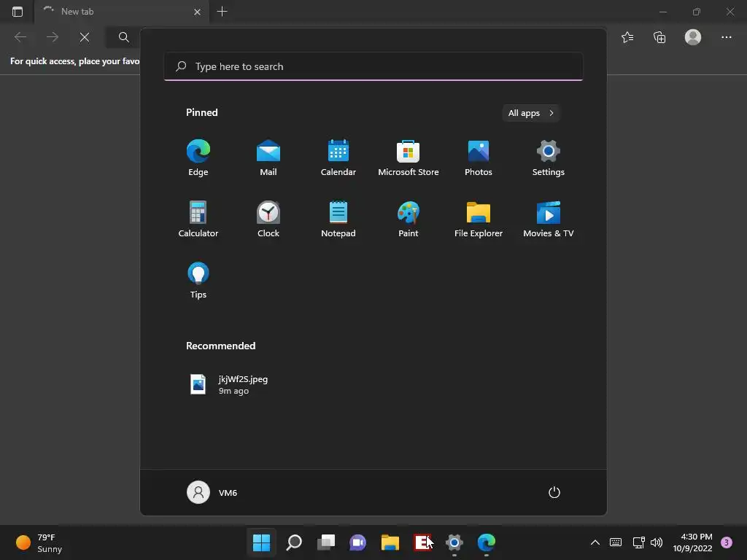Open the Edge pinned app
747x560 pixels.
tap(198, 158)
